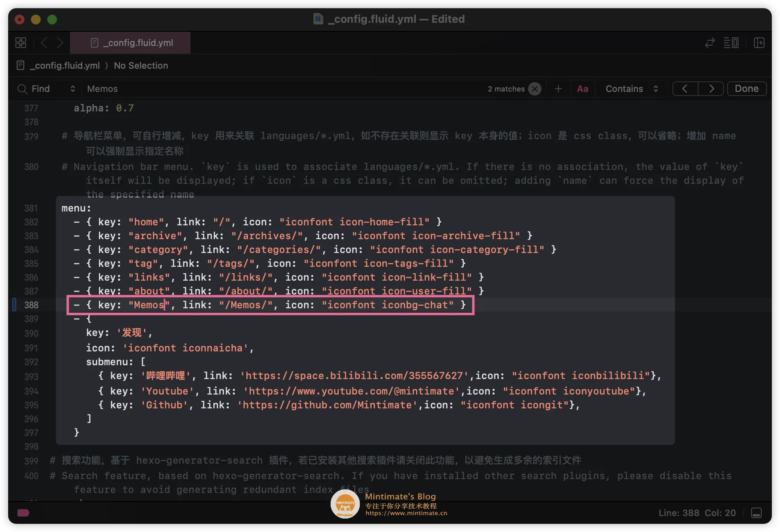Click Done to close find bar
780x532 pixels.
[747, 89]
